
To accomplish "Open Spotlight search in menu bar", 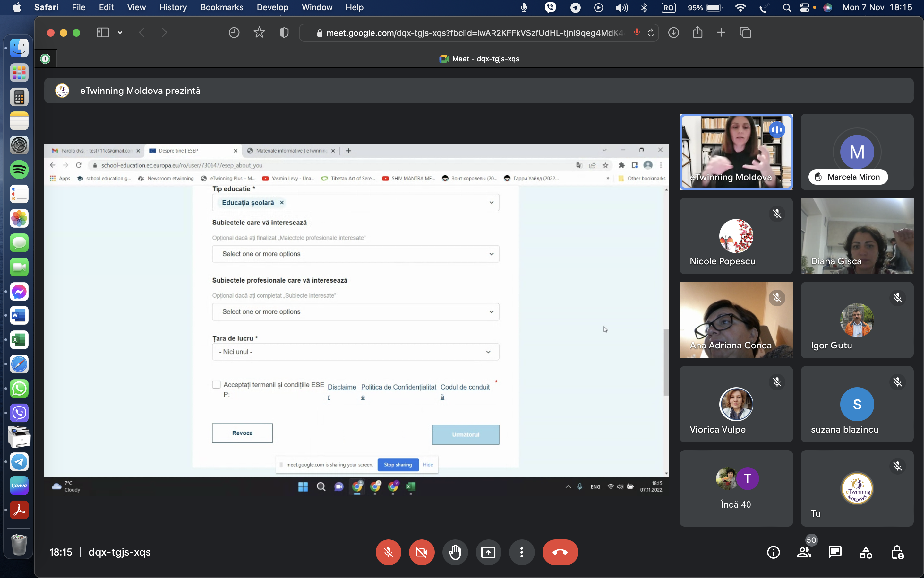I will (787, 8).
